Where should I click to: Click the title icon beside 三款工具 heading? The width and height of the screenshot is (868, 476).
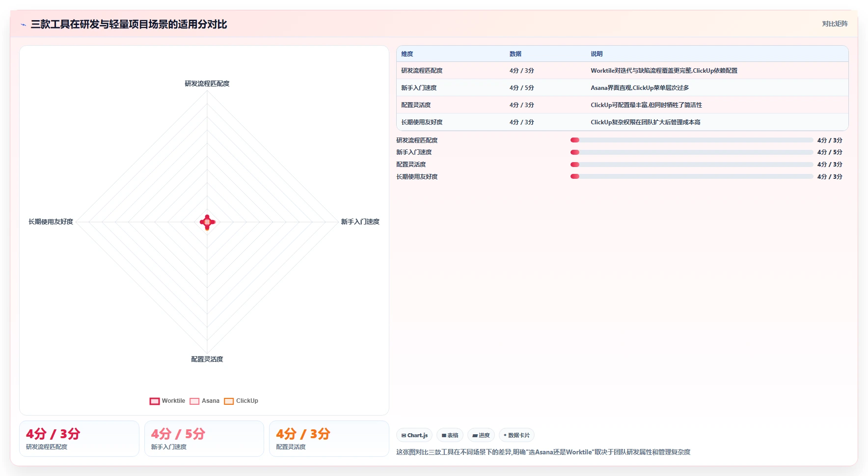(x=23, y=25)
